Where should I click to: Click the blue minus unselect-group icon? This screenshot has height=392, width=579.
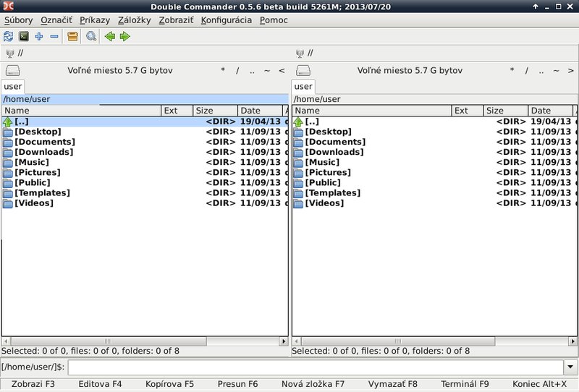click(x=54, y=36)
